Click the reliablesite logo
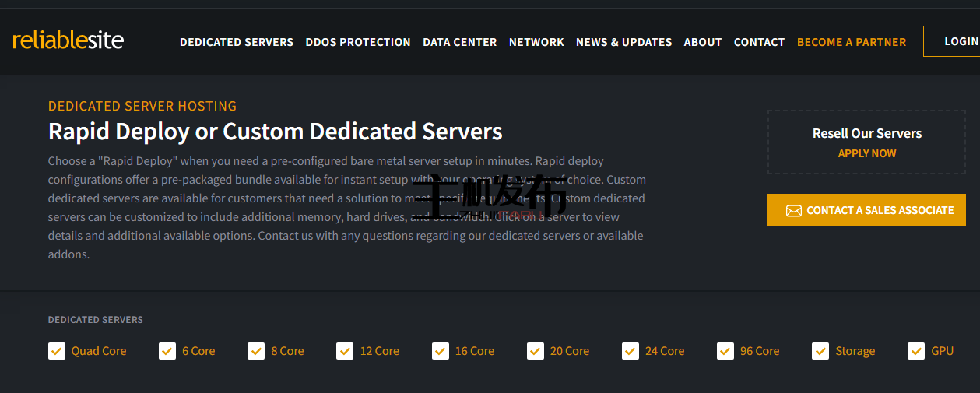 tap(68, 40)
